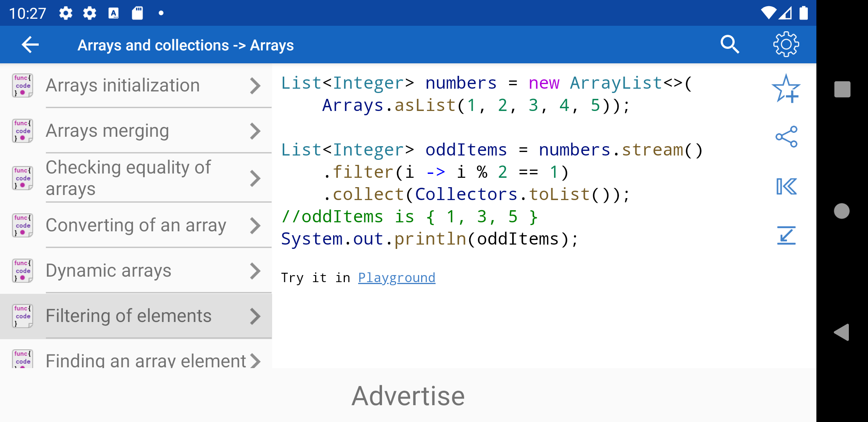868x422 pixels.
Task: Tap the code icon beside Arrays initialization
Action: 22,85
